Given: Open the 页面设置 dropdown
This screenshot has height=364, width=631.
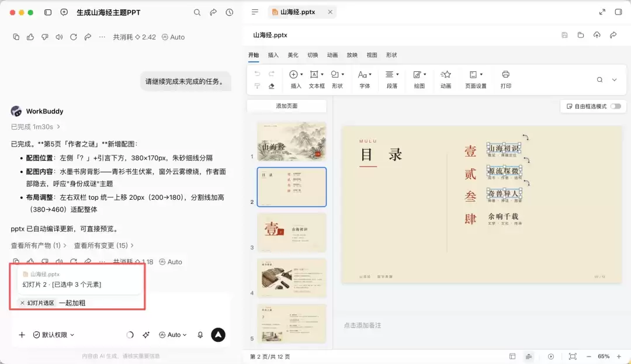Looking at the screenshot, I should click(476, 79).
